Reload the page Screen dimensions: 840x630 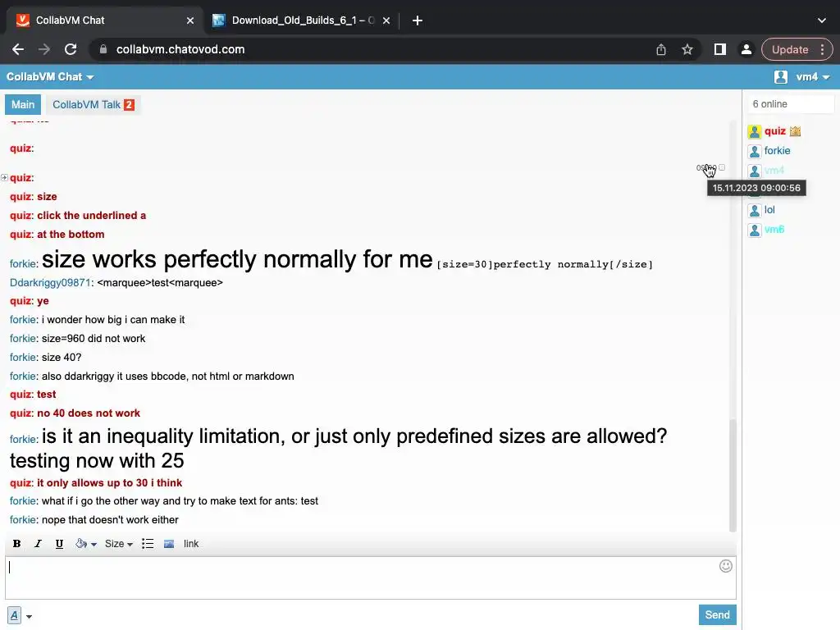pyautogui.click(x=71, y=49)
